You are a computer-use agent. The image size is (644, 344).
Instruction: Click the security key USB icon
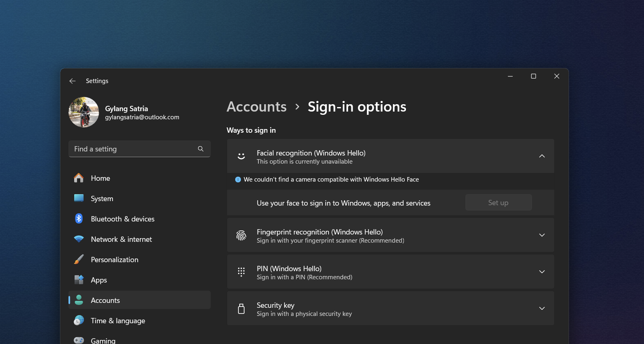click(241, 309)
